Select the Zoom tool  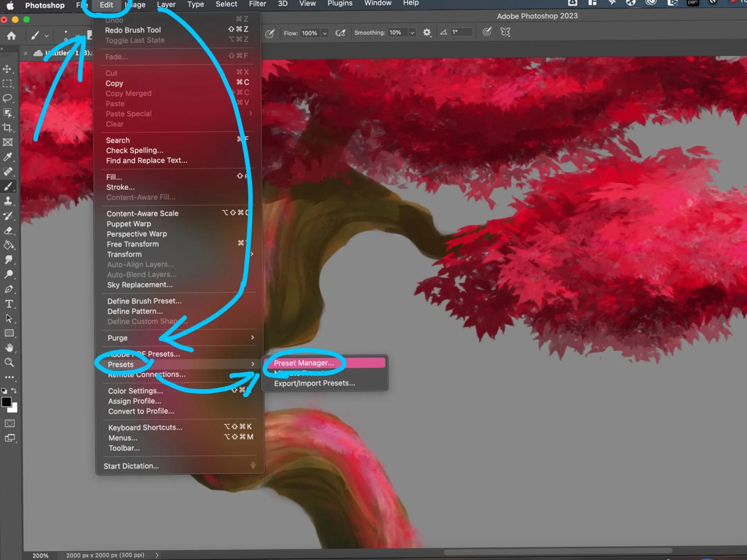9,362
